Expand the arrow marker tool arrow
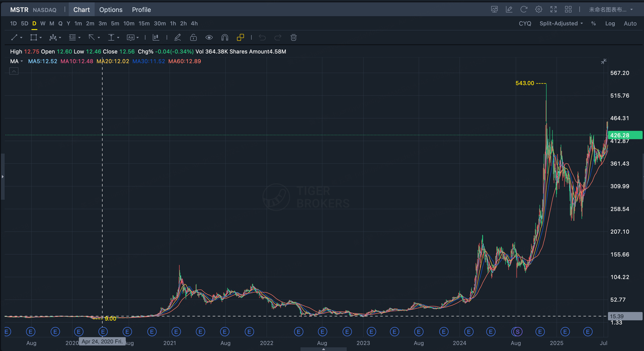644x351 pixels. click(x=99, y=38)
